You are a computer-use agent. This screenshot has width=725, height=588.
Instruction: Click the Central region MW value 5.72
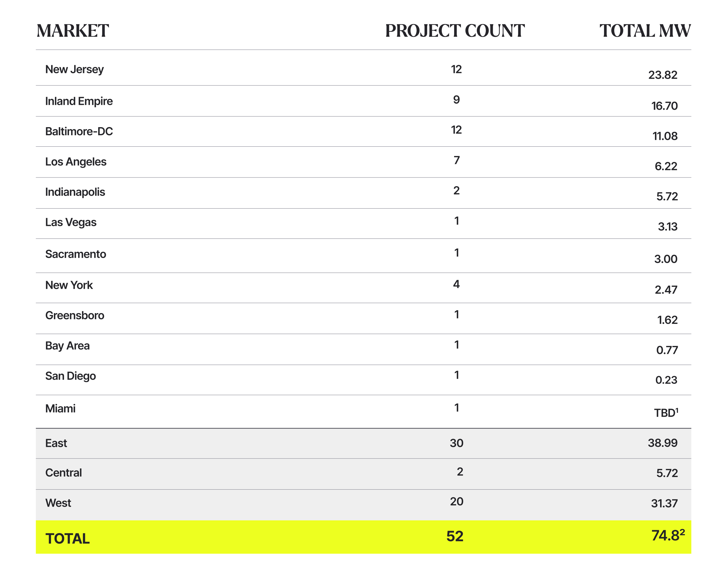[667, 473]
